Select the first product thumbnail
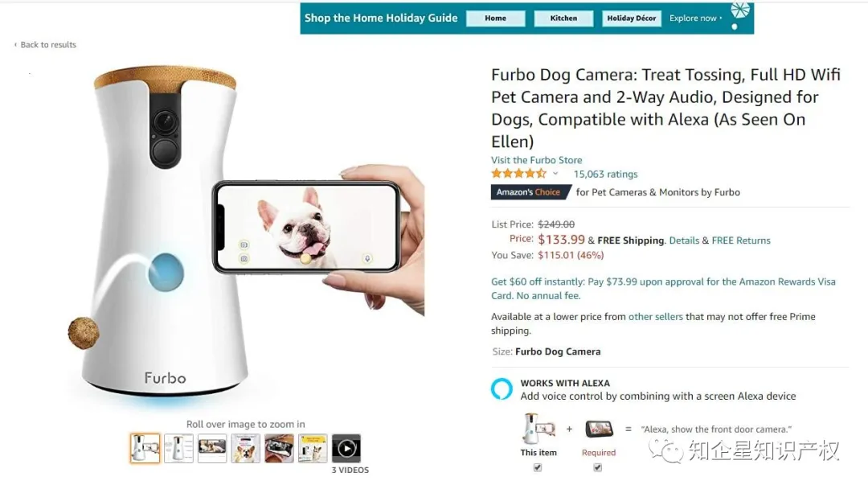 145,448
